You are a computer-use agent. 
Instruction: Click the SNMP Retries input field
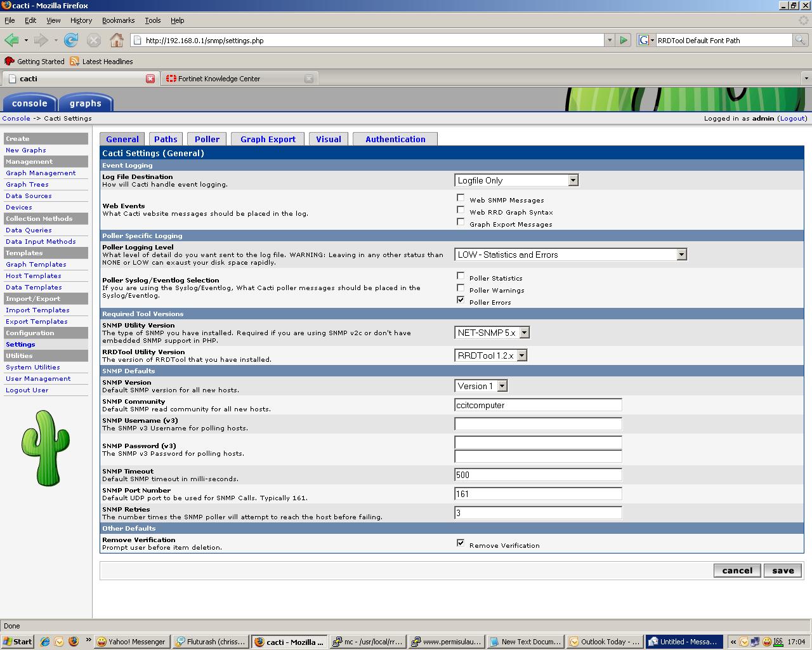point(538,513)
